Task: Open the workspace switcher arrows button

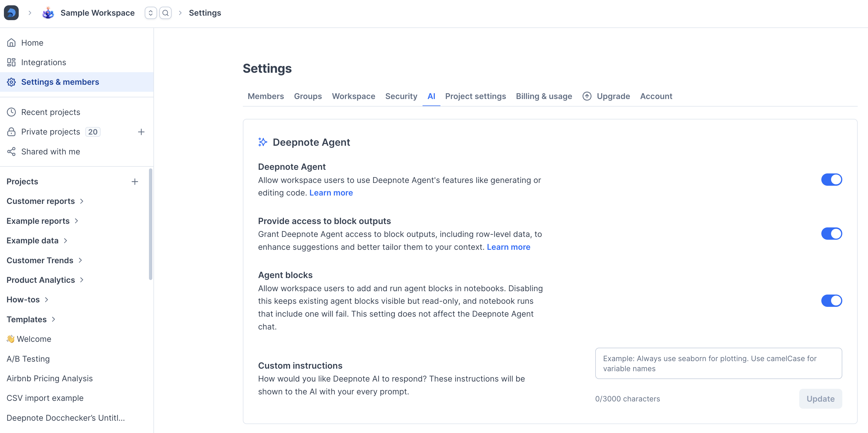Action: 151,13
